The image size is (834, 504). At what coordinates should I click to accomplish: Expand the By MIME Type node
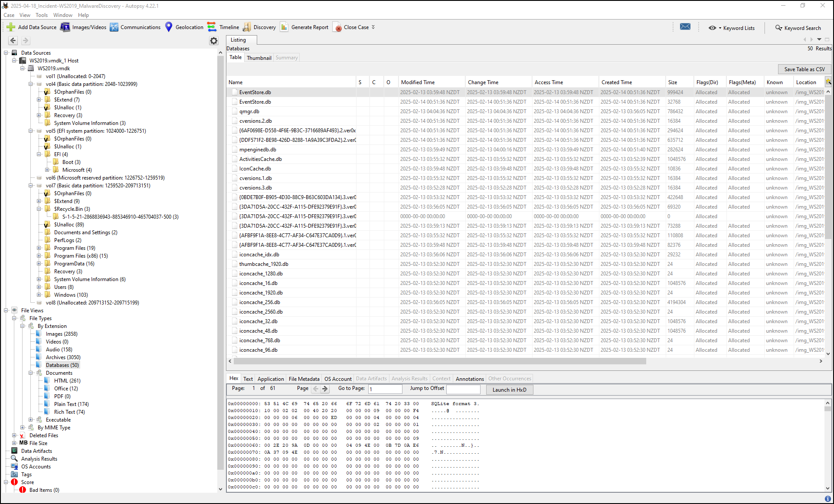[23, 428]
